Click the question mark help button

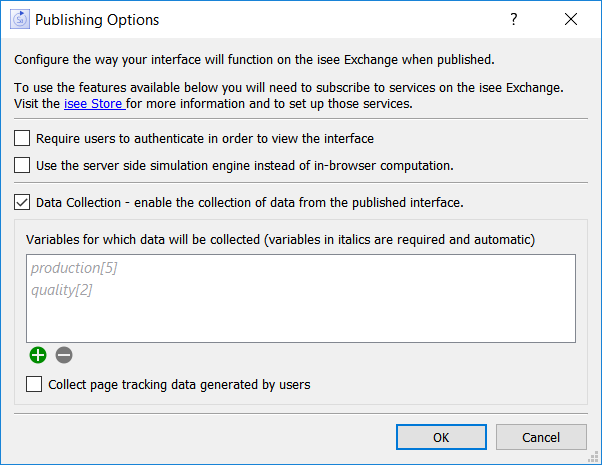click(x=514, y=19)
